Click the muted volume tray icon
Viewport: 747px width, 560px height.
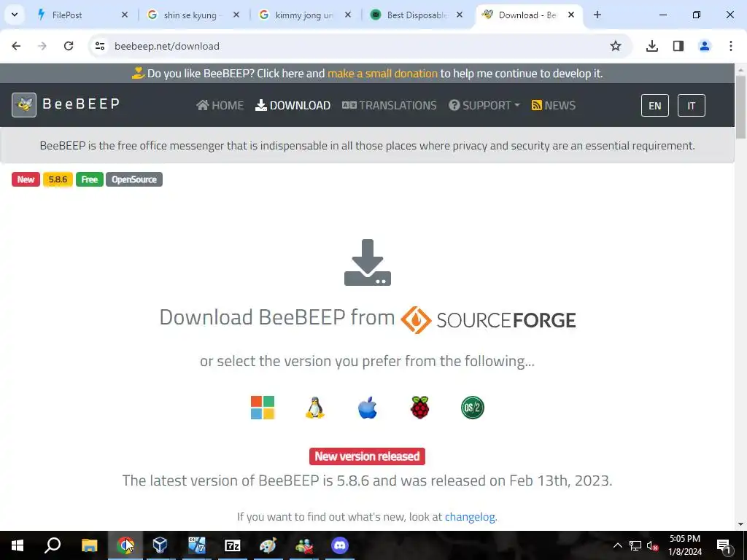653,545
